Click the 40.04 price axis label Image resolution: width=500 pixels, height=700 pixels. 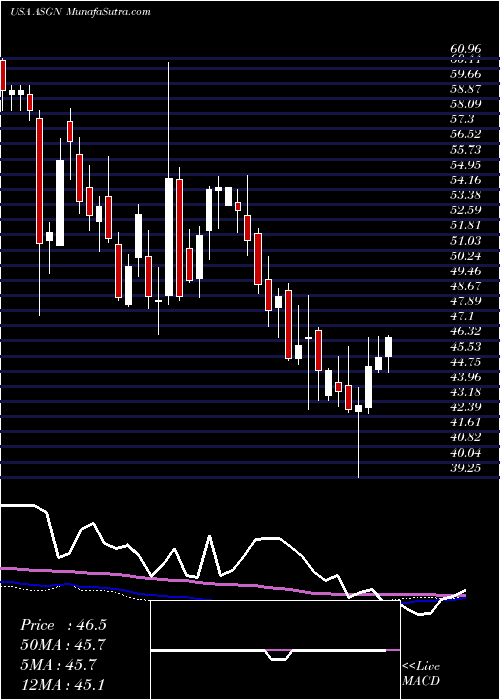coord(466,453)
